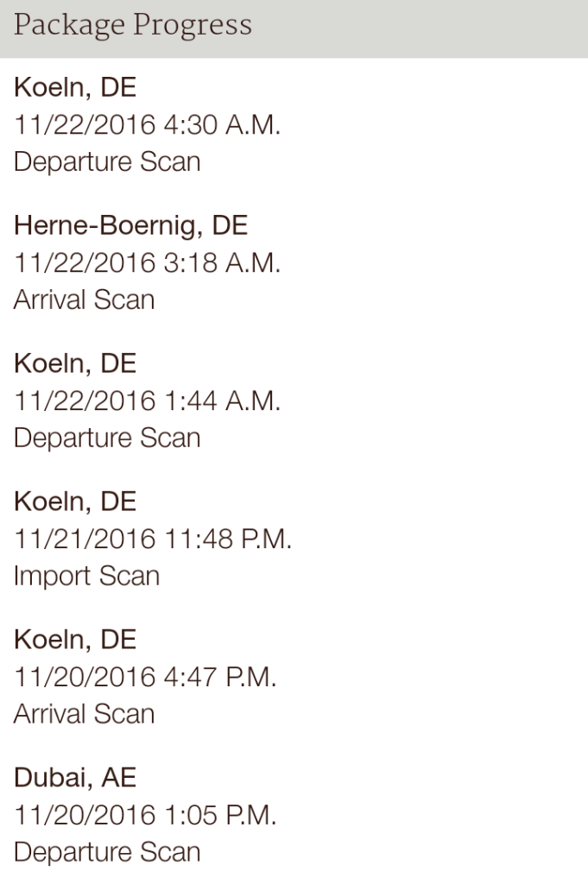The height and width of the screenshot is (884, 588).
Task: Select the Koeln, DE heading above 4:47 P.M.
Action: point(75,640)
